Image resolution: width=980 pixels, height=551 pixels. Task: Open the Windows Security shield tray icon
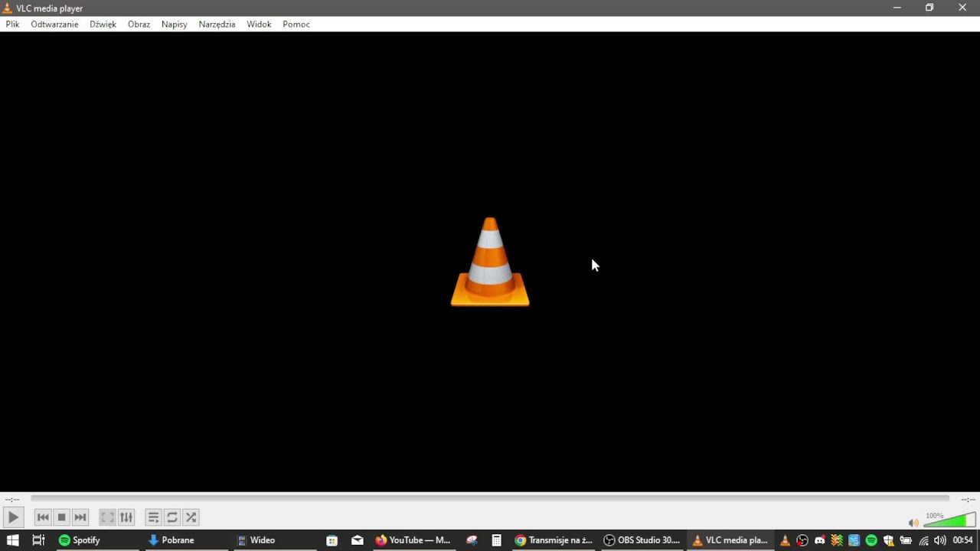click(888, 540)
